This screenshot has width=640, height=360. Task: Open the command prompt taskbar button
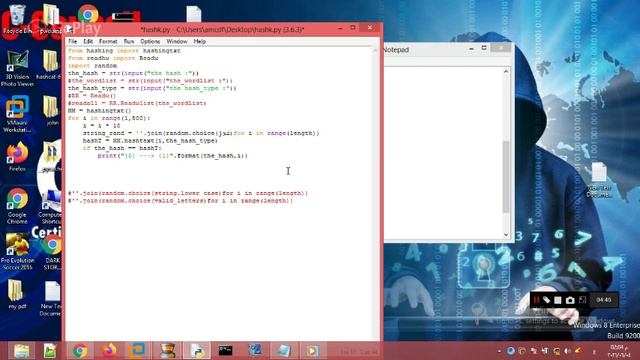(225, 351)
